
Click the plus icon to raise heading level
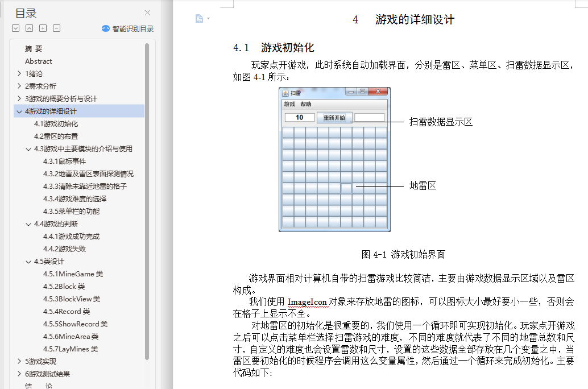click(43, 28)
